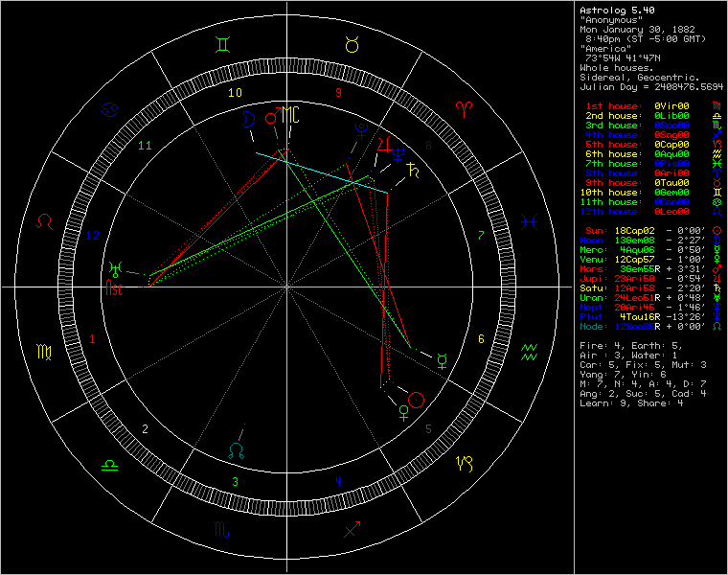The image size is (728, 575).
Task: Click the 'Astrolog 5.40' title text
Action: click(617, 11)
